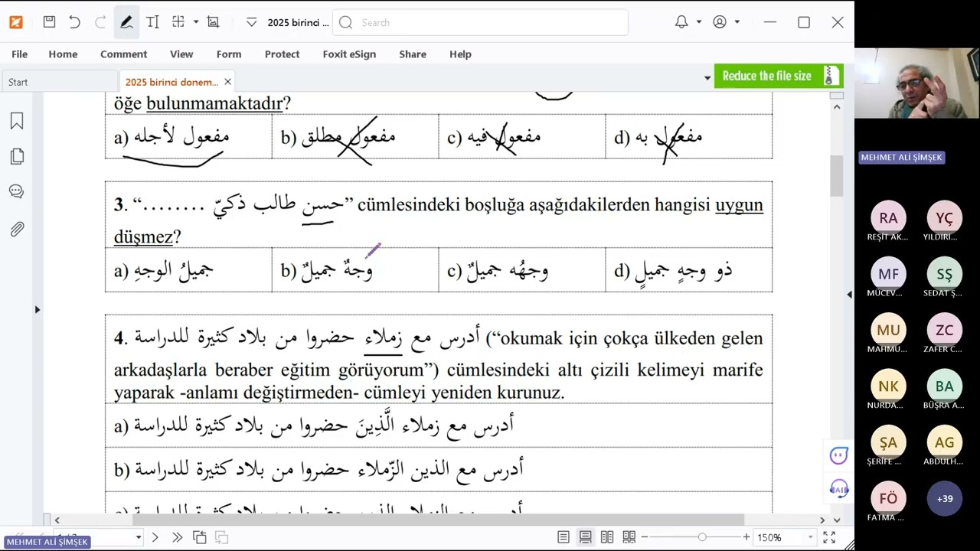Switch to continuous facing view
This screenshot has height=551, width=980.
click(x=629, y=537)
